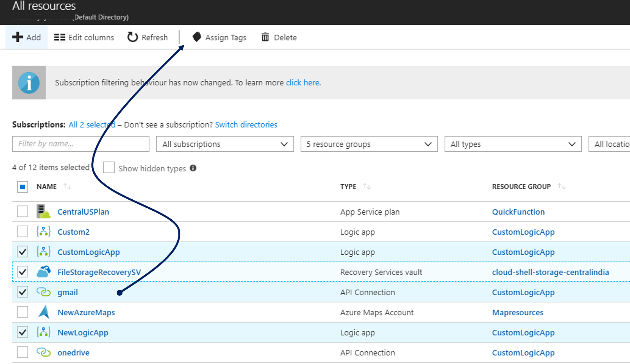Open the NewAzureMaps resource

point(86,313)
